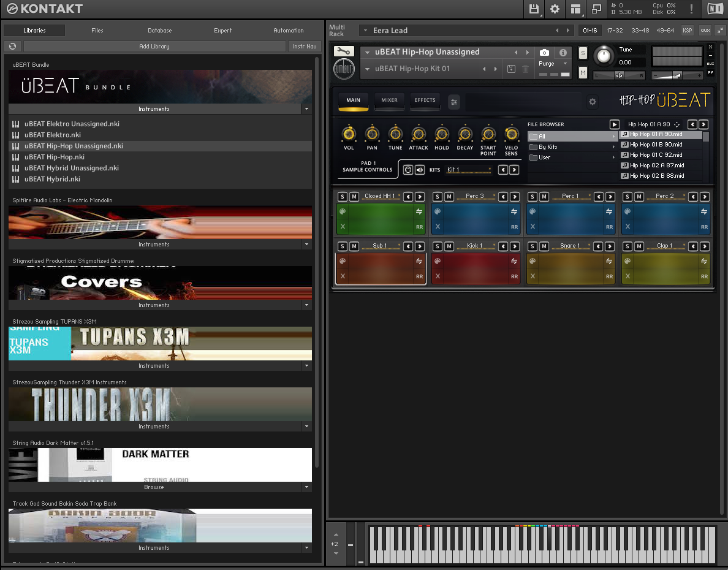Save snapshot using the disk icon
Viewport: 728px width, 570px height.
pyautogui.click(x=511, y=69)
